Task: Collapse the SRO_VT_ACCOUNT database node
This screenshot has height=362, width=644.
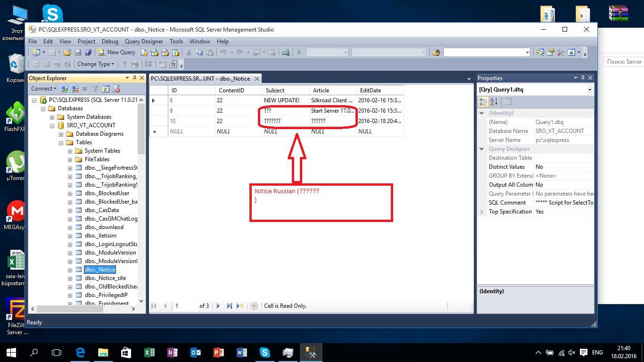Action: pos(52,125)
